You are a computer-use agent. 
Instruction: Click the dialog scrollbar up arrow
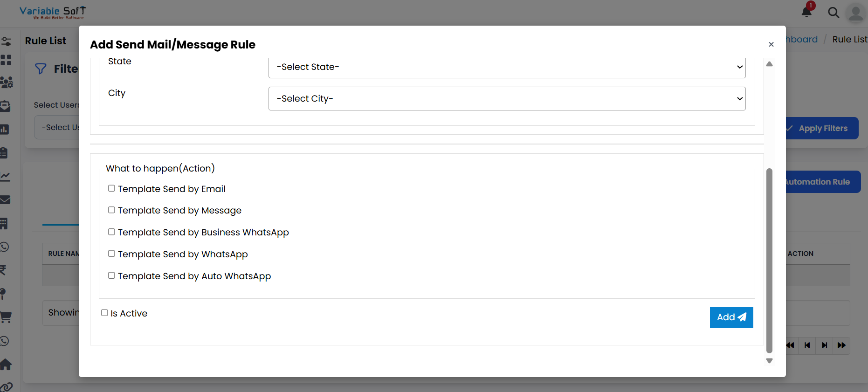tap(770, 64)
